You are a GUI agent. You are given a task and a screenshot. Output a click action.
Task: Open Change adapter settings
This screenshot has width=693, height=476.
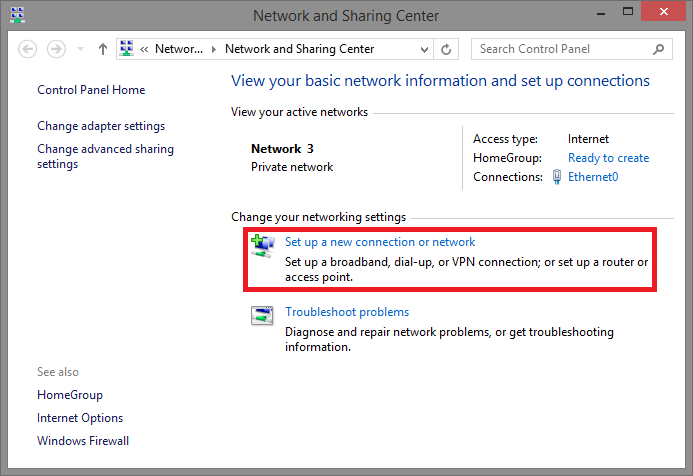101,126
